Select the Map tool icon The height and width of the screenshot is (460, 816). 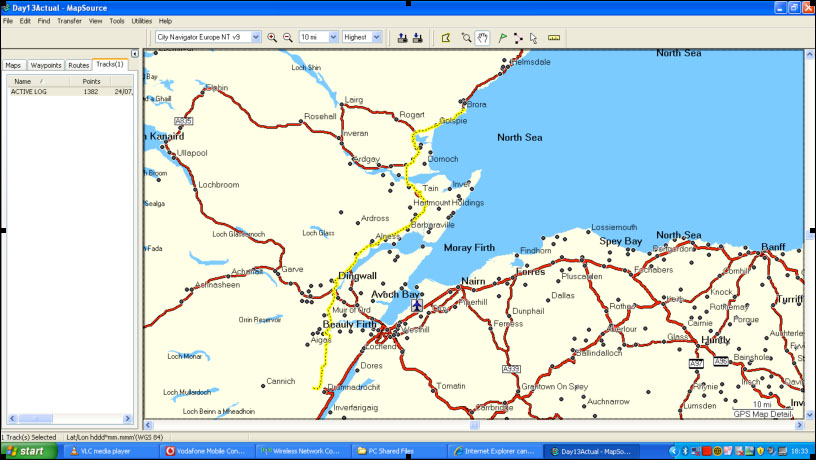point(446,37)
